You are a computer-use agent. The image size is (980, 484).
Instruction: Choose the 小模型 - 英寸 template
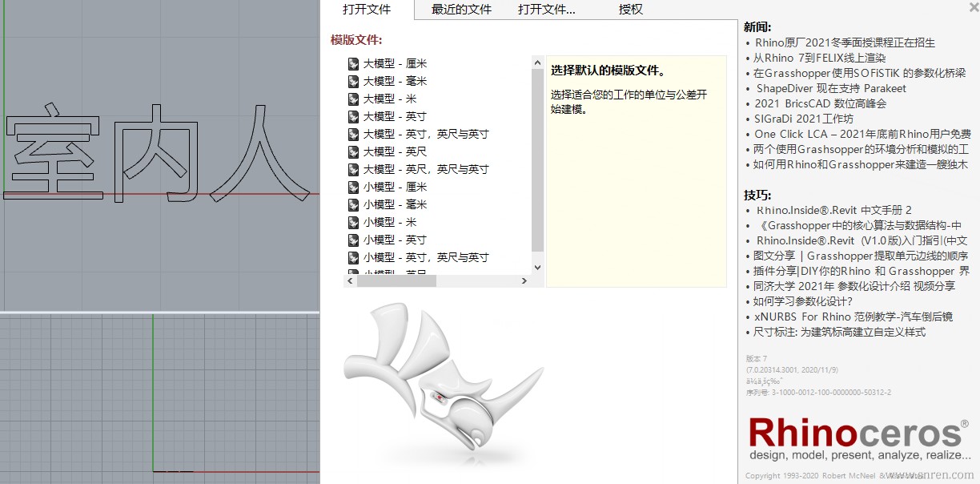tap(395, 240)
